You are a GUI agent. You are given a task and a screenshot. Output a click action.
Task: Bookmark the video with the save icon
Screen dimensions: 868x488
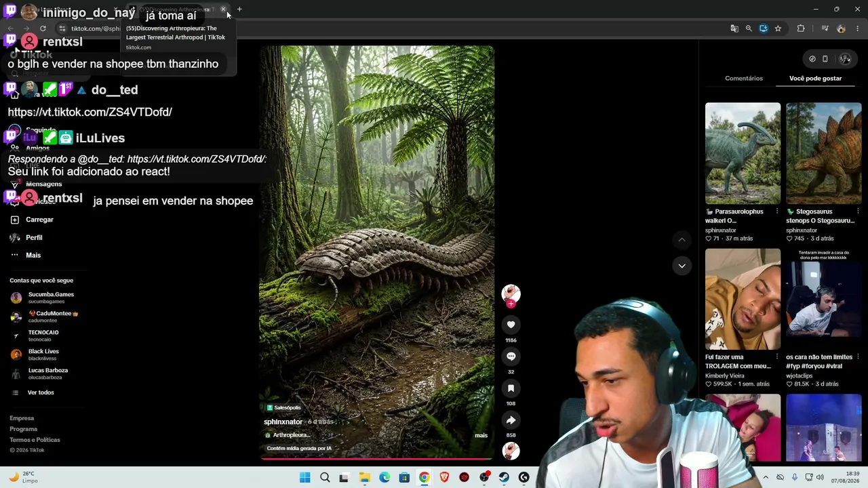511,388
